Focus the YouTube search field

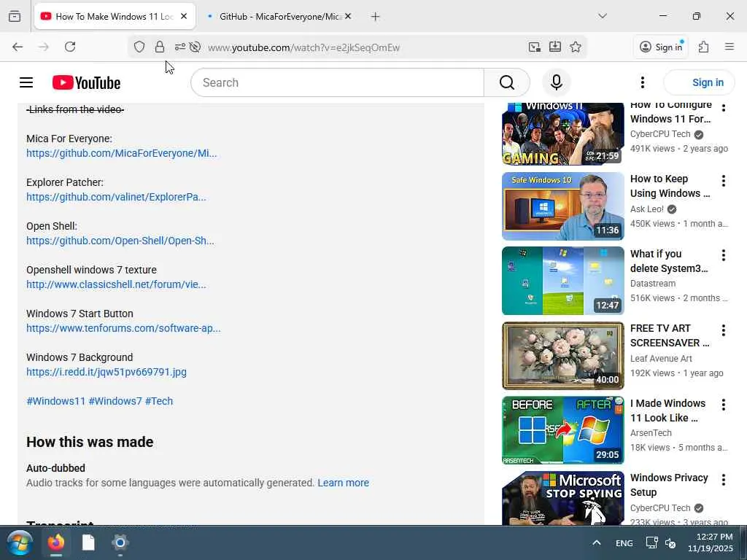(337, 82)
